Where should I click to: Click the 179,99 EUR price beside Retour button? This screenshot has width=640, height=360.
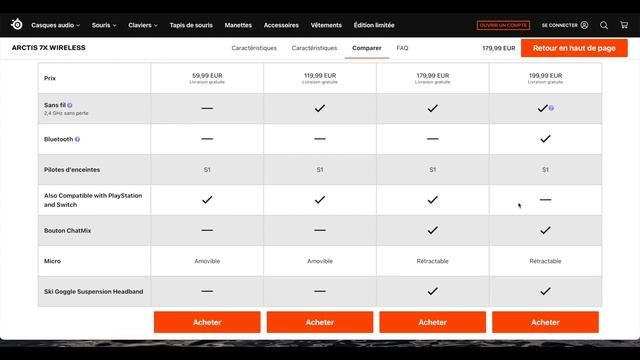pyautogui.click(x=499, y=48)
